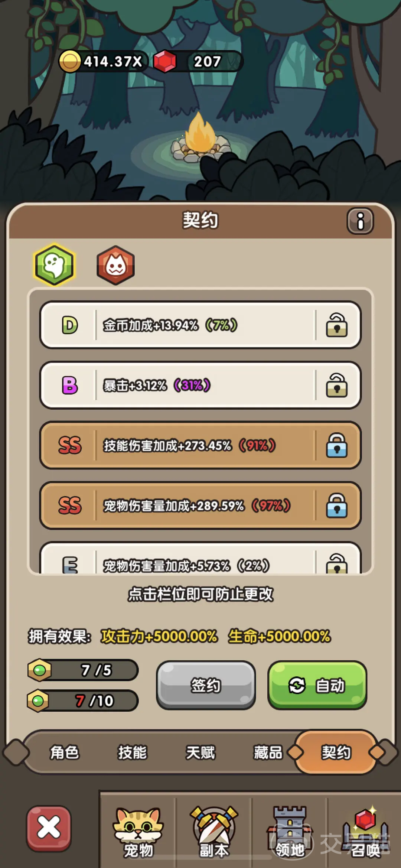Go to next tabs via right arrow
The image size is (401, 868).
point(386,752)
